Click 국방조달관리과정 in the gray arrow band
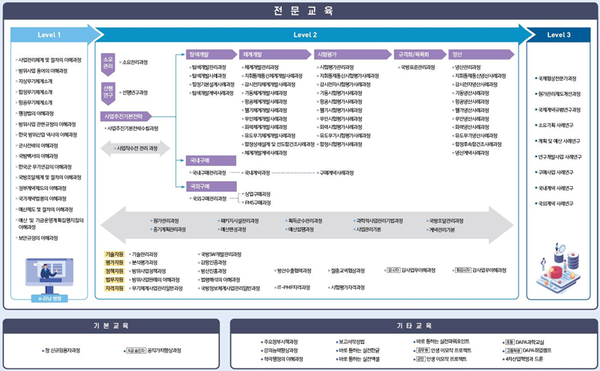The width and height of the screenshot is (600, 371). coord(446,221)
